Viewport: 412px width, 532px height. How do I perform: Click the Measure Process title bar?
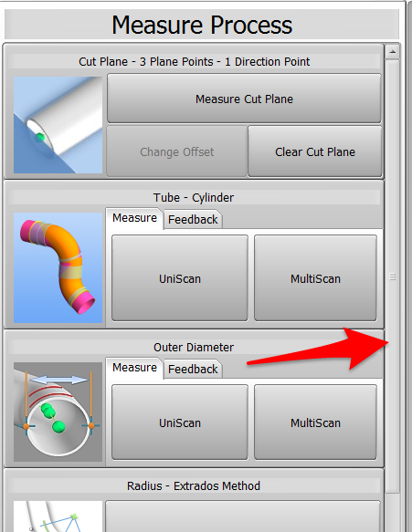point(202,25)
